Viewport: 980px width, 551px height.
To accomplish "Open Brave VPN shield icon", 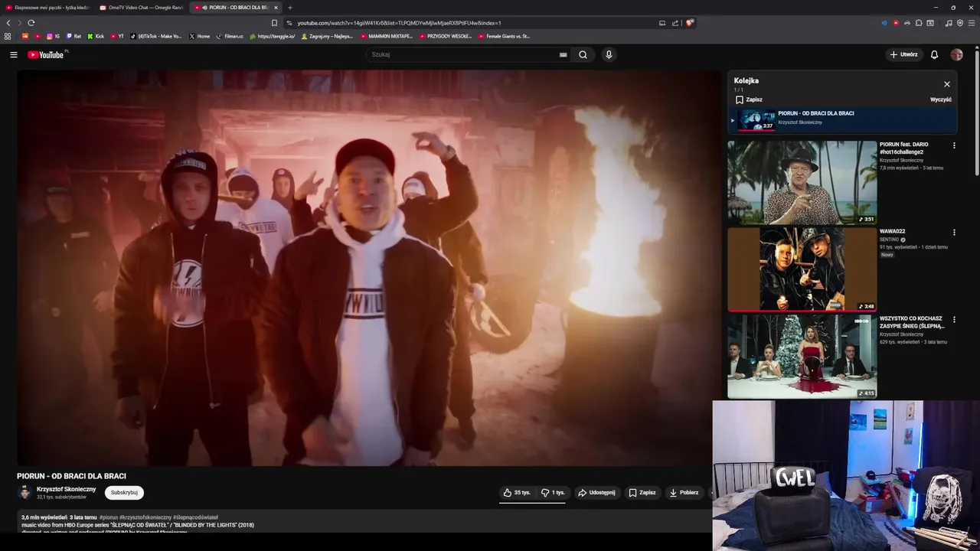I will (x=960, y=23).
